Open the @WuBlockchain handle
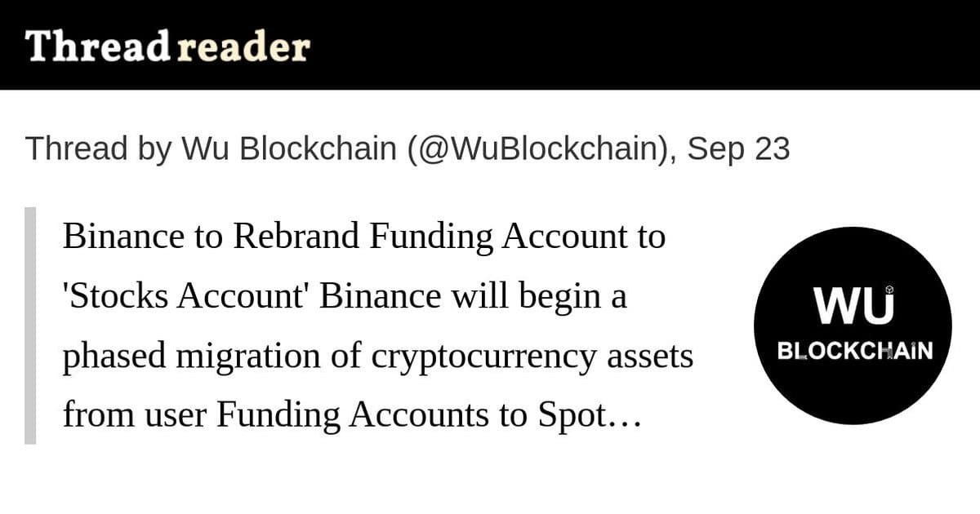The image size is (980, 514). coord(539,149)
